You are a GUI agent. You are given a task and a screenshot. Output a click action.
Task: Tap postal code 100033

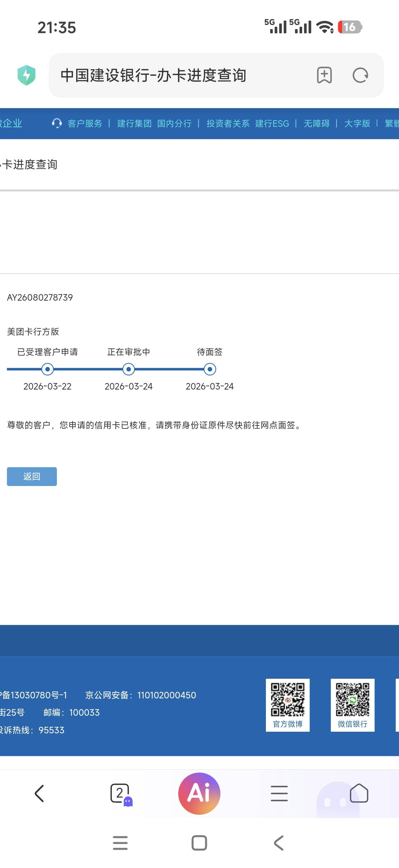click(84, 712)
